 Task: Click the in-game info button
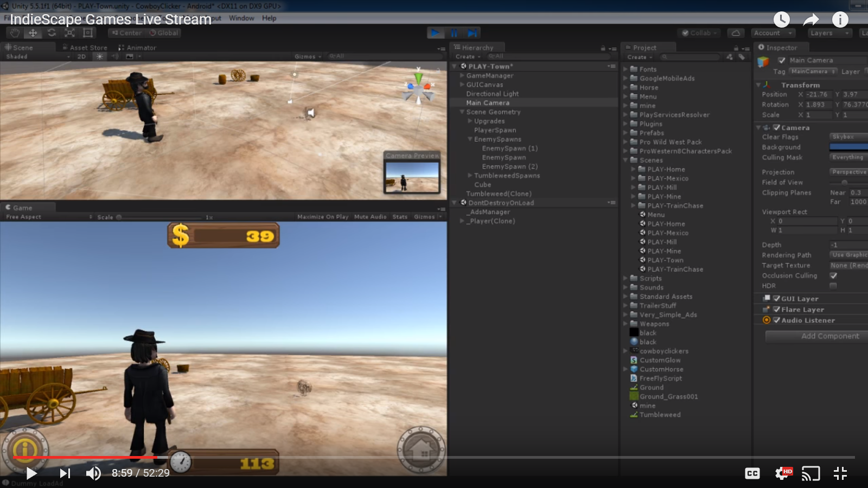24,449
